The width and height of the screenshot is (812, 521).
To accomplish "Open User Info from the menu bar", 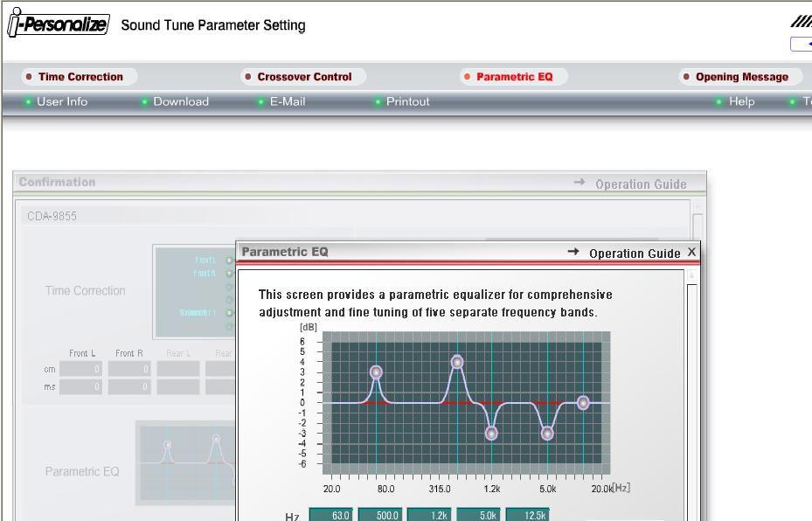I will point(61,101).
